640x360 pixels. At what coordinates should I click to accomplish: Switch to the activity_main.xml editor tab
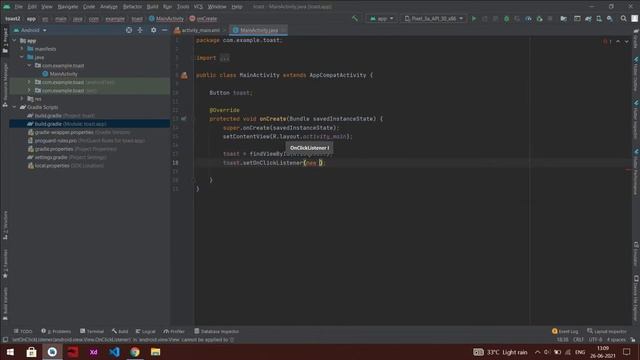[200, 30]
